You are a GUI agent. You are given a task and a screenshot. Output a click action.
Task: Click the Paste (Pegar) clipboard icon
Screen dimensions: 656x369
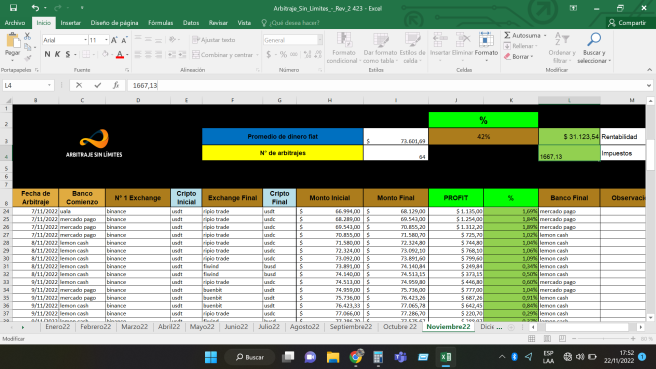13,41
